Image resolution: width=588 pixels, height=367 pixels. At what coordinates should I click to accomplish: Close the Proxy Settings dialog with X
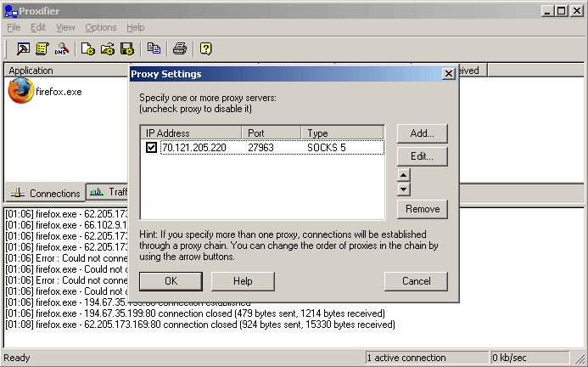[449, 74]
